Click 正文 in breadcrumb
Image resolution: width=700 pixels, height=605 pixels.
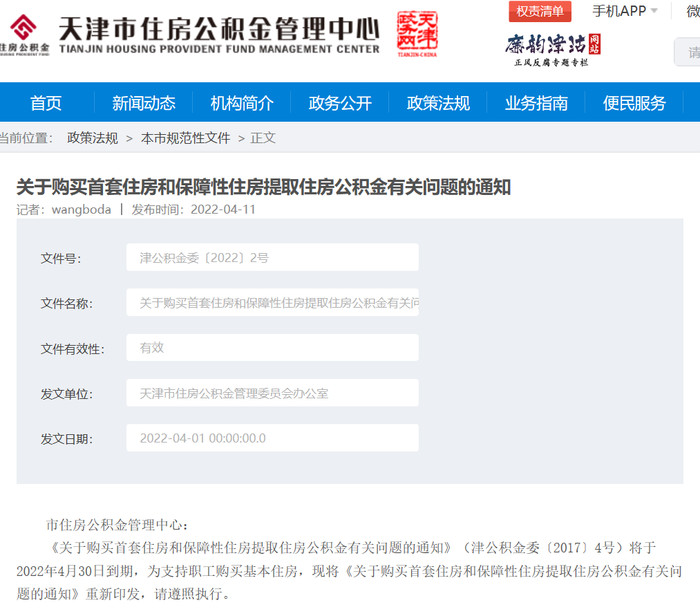263,138
